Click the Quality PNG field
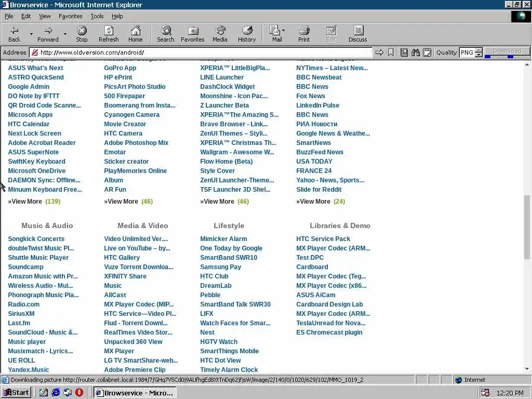Image resolution: width=532 pixels, height=399 pixels. [467, 52]
